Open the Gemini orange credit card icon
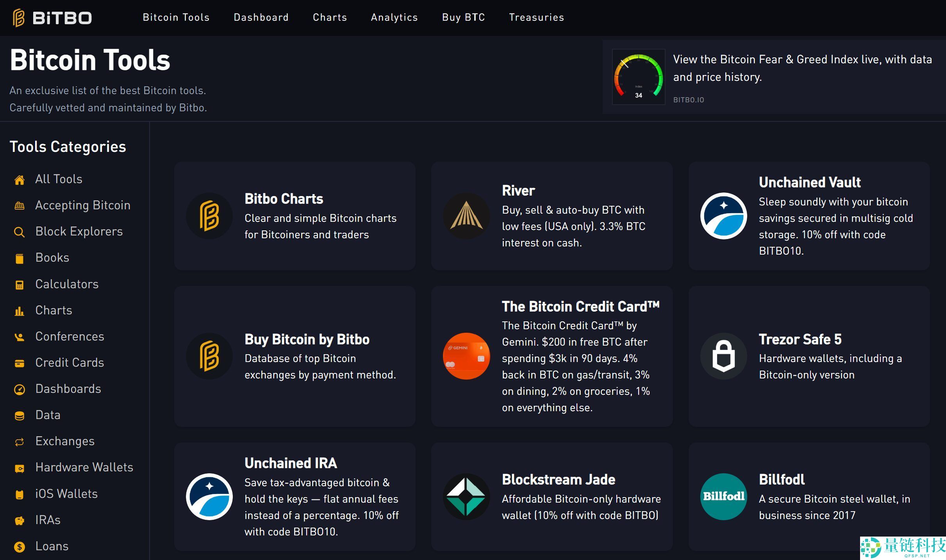The height and width of the screenshot is (560, 946). click(x=466, y=356)
